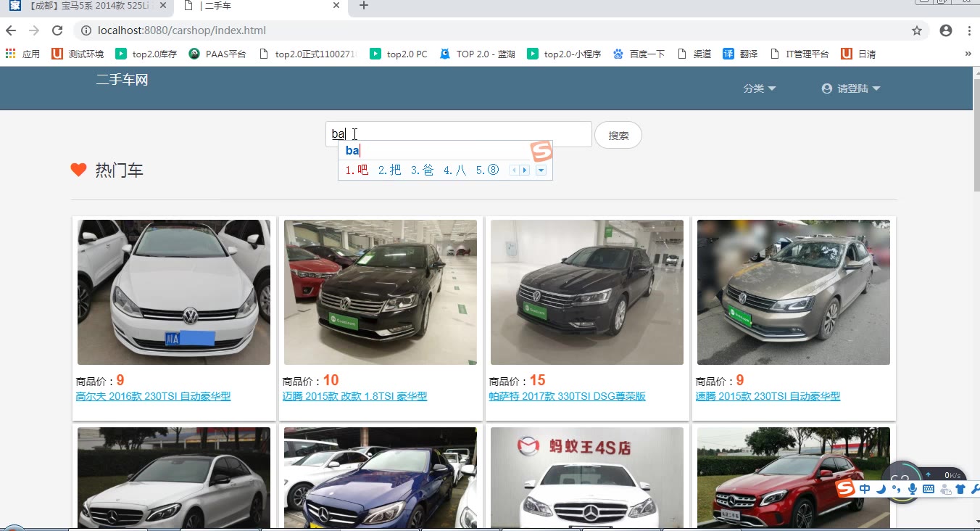Viewport: 980px width, 531px height.
Task: Click the heart icon beside 热门车
Action: click(78, 170)
